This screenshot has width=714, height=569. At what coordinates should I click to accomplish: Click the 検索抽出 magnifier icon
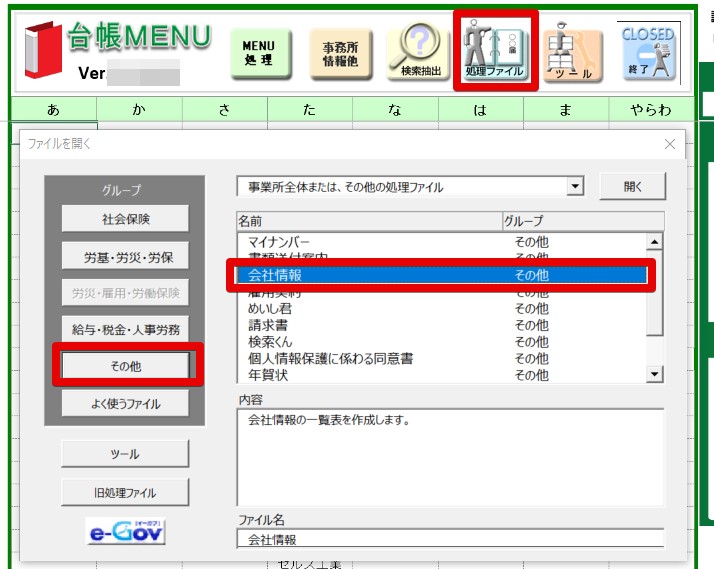pyautogui.click(x=418, y=51)
